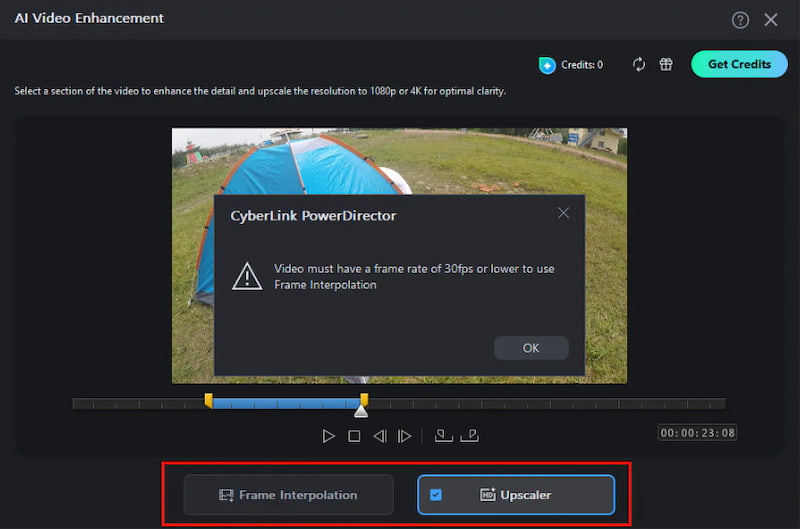Click the AI Video Enhancement title text
800x529 pixels.
pyautogui.click(x=89, y=18)
